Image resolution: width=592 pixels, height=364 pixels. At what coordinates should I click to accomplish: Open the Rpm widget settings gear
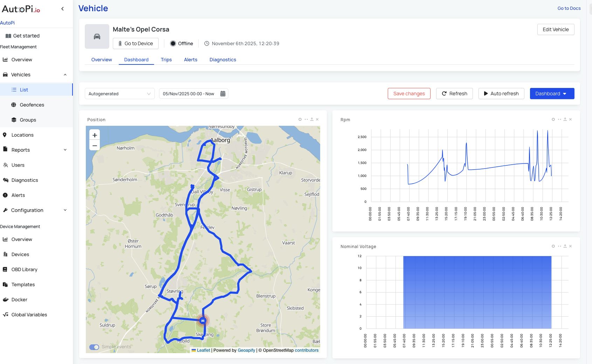[x=553, y=119]
